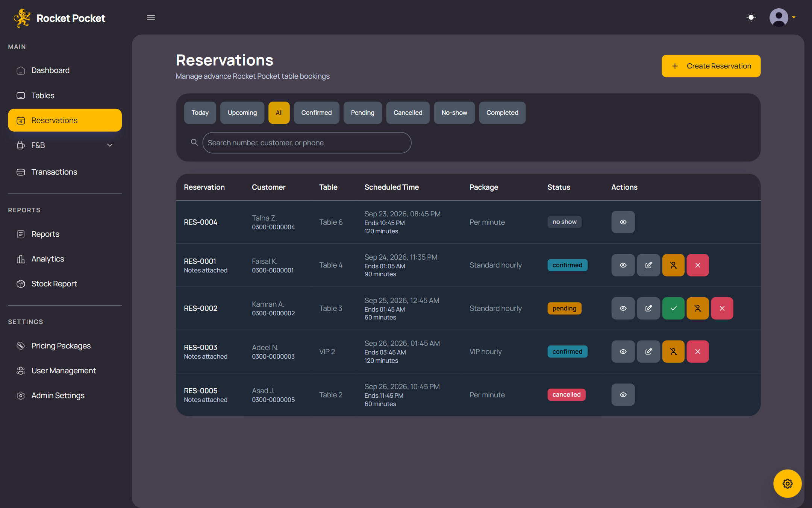Click the RES-0002 reservation number
Image resolution: width=812 pixels, height=508 pixels.
click(x=200, y=309)
